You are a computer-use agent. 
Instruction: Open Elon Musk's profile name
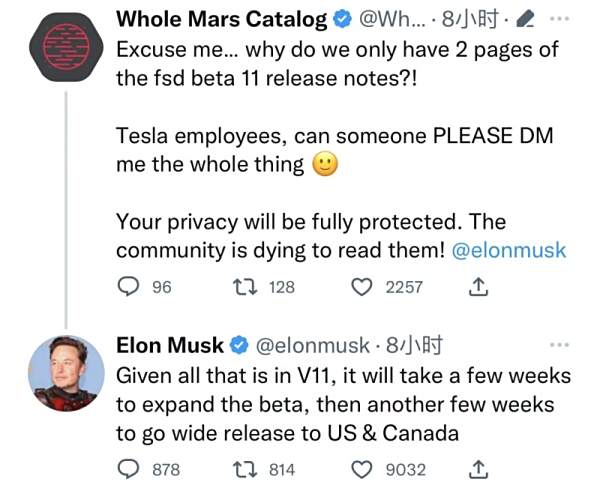170,346
